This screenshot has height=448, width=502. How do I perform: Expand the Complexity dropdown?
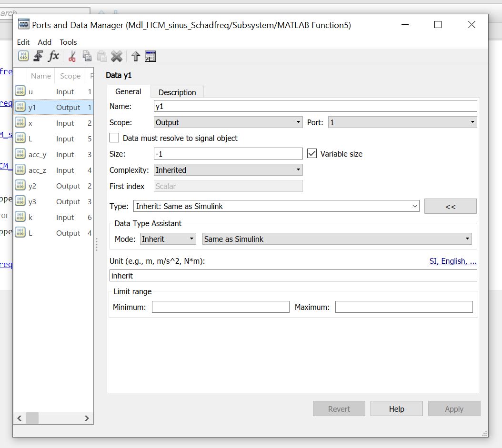[x=228, y=170]
